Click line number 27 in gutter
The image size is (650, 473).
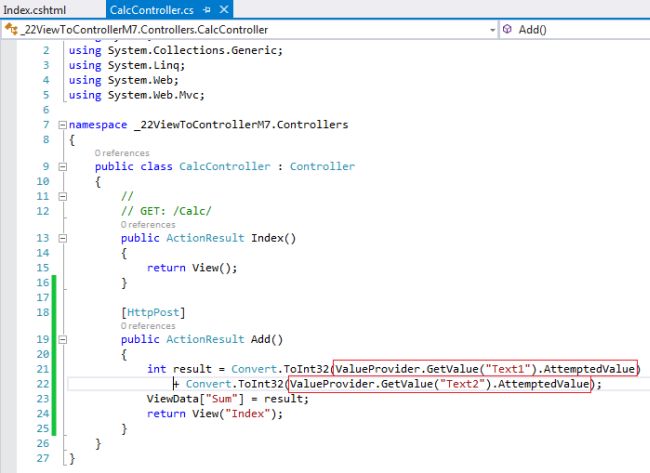[x=43, y=458]
